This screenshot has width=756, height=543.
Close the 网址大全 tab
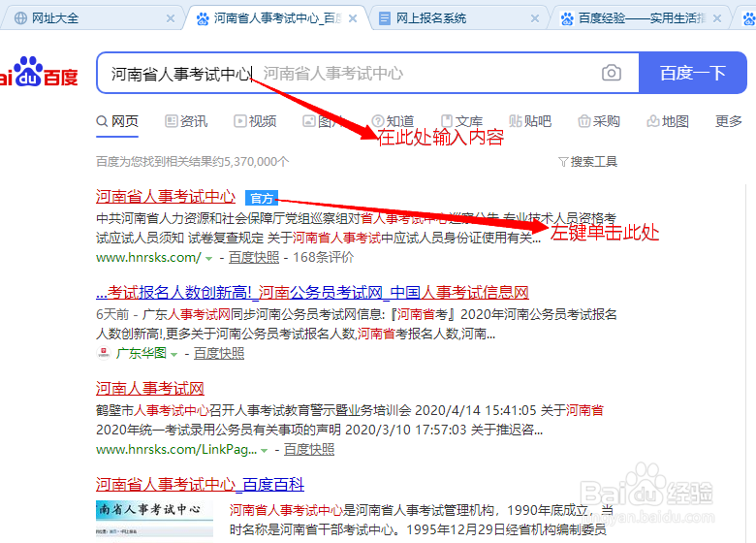tap(171, 18)
